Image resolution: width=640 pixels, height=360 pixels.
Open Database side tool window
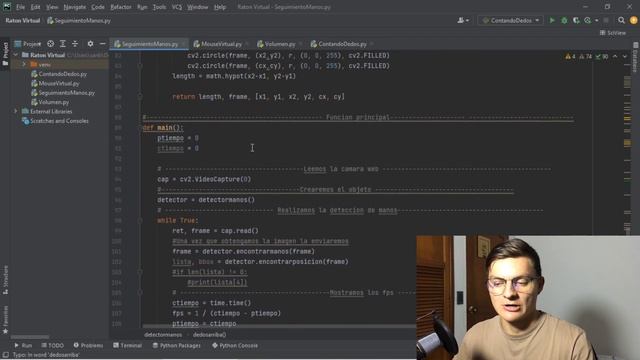636,56
